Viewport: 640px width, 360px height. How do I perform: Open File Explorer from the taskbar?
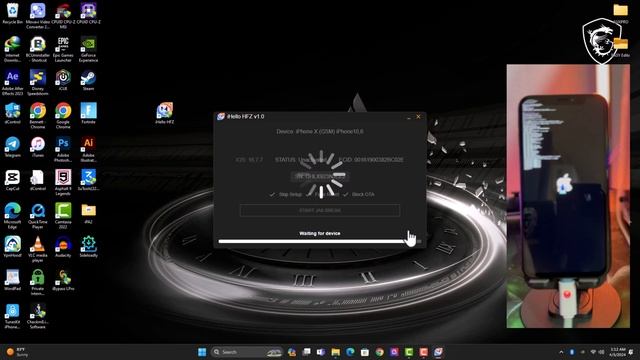[x=336, y=352]
